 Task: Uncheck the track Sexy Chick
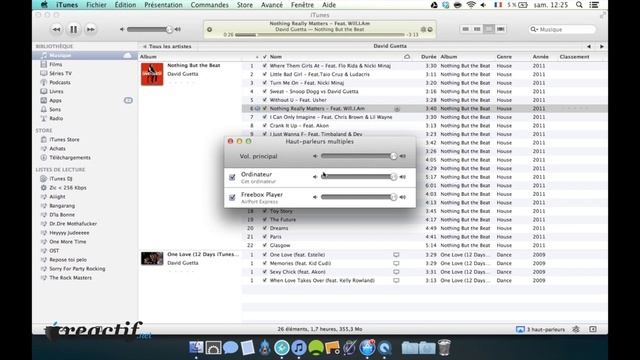(264, 272)
